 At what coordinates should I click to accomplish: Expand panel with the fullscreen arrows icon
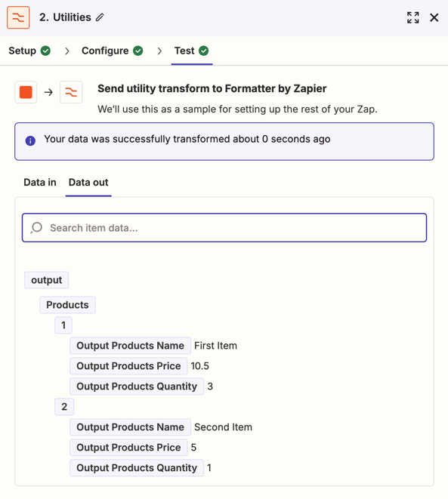(x=413, y=17)
